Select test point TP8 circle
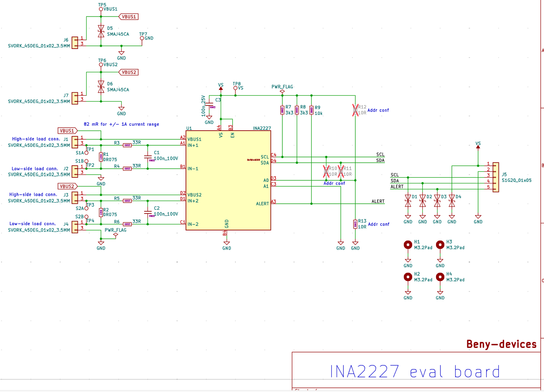The width and height of the screenshot is (544, 392). click(235, 88)
